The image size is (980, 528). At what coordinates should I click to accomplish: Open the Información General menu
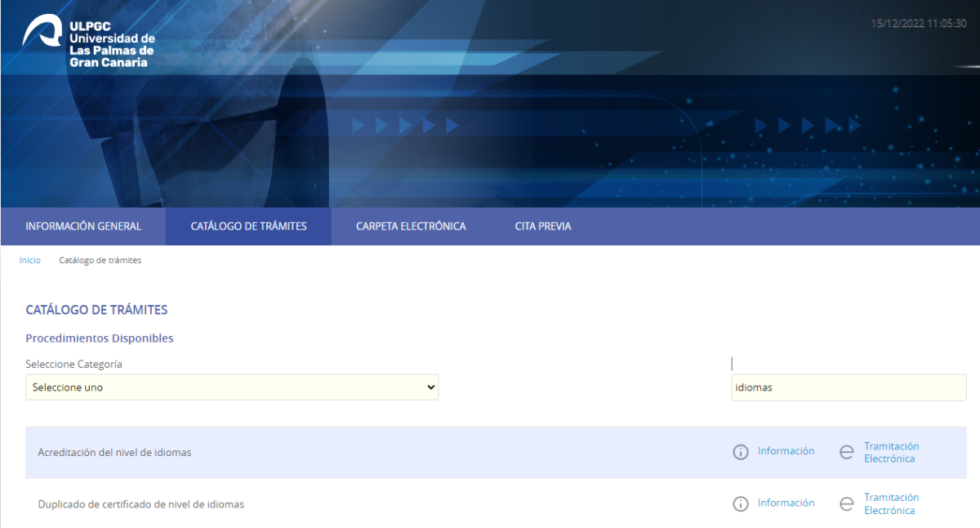click(x=83, y=226)
